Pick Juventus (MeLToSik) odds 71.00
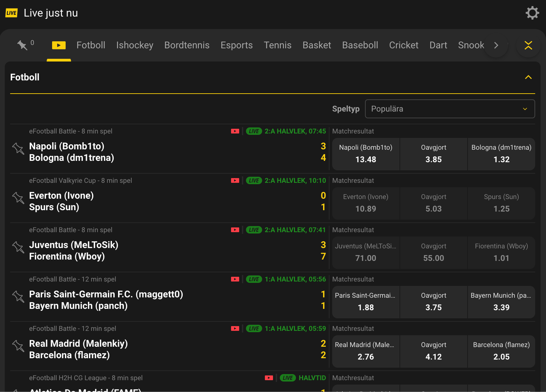 click(366, 252)
